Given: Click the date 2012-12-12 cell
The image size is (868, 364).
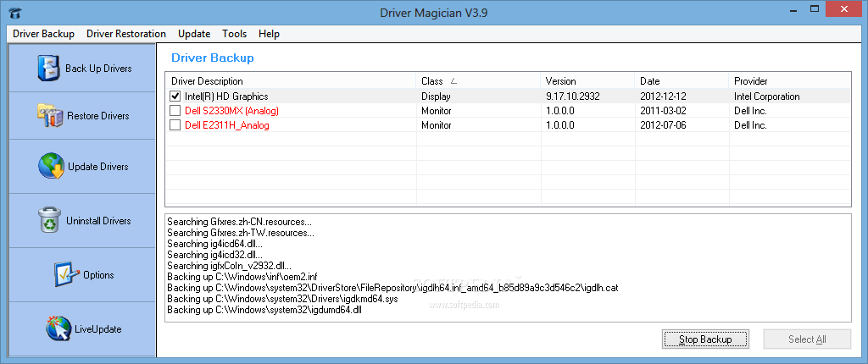Looking at the screenshot, I should click(x=663, y=97).
